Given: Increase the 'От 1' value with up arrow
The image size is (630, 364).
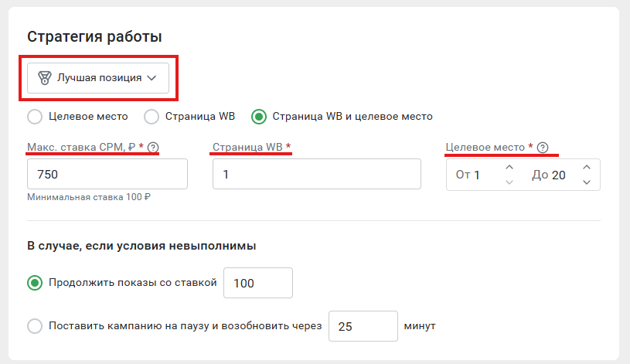Looking at the screenshot, I should tap(509, 167).
